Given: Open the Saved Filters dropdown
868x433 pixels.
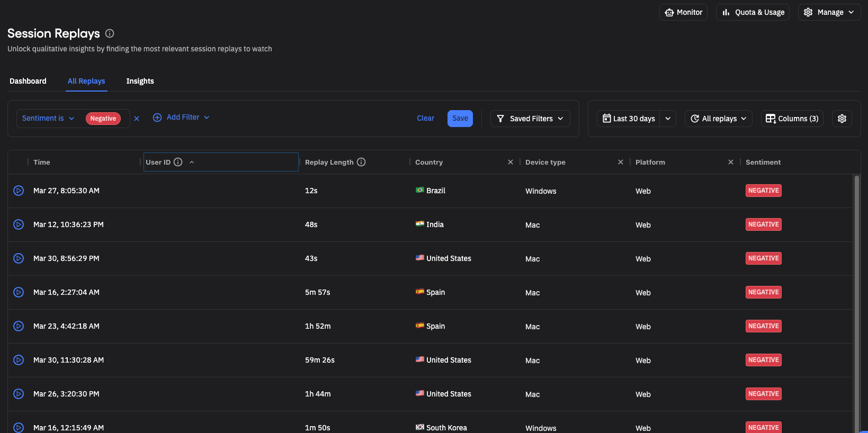Looking at the screenshot, I should pos(530,119).
